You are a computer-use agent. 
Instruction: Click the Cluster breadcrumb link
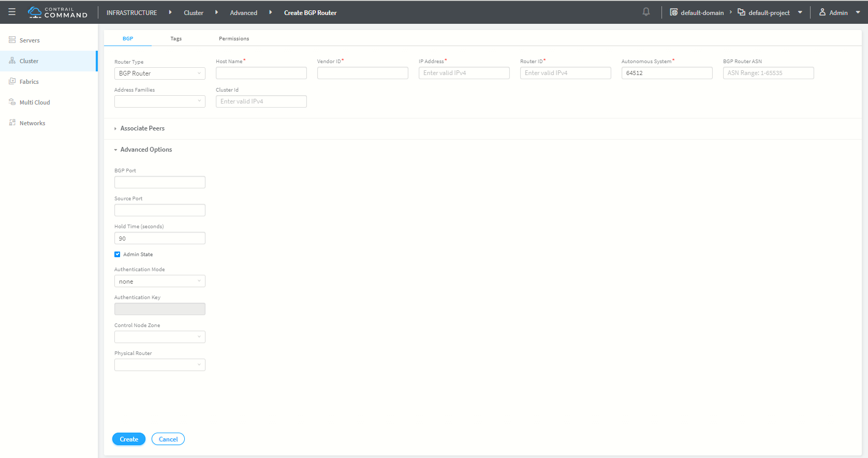coord(194,12)
